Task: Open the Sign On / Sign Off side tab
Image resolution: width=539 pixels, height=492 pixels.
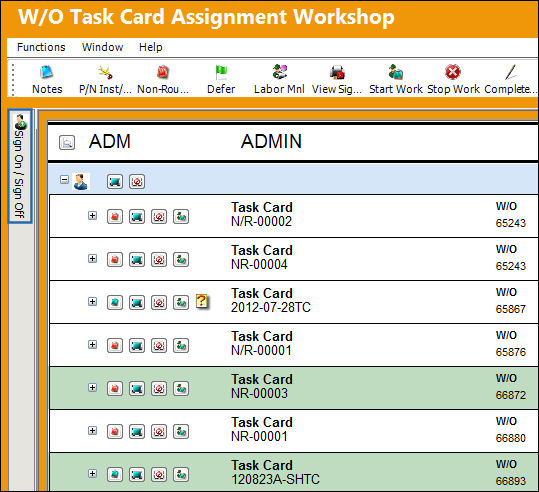Action: (x=20, y=166)
